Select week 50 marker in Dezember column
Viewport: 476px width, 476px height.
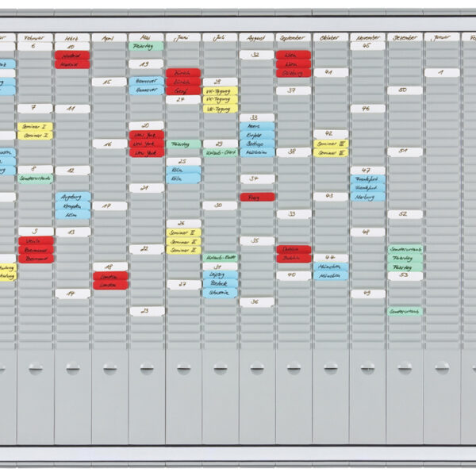[405, 90]
